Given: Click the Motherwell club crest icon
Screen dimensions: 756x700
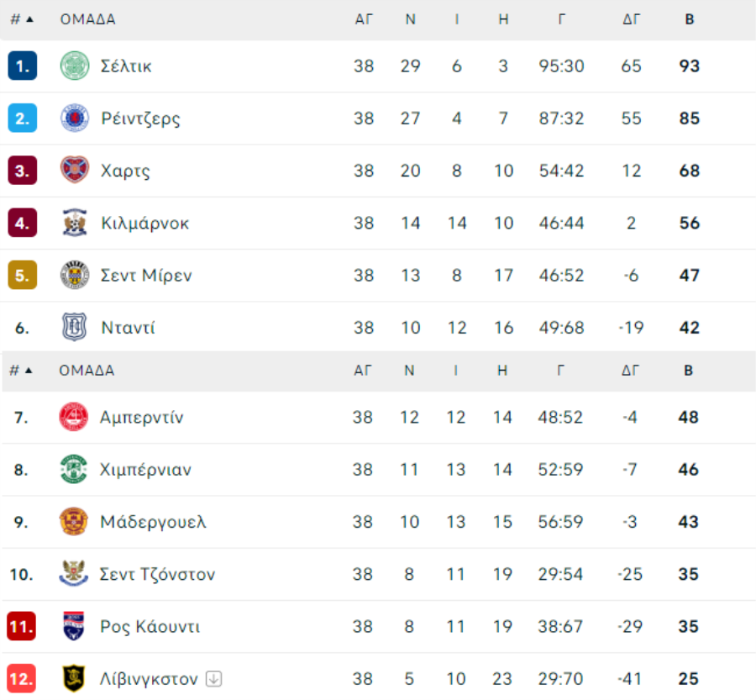Looking at the screenshot, I should [73, 521].
